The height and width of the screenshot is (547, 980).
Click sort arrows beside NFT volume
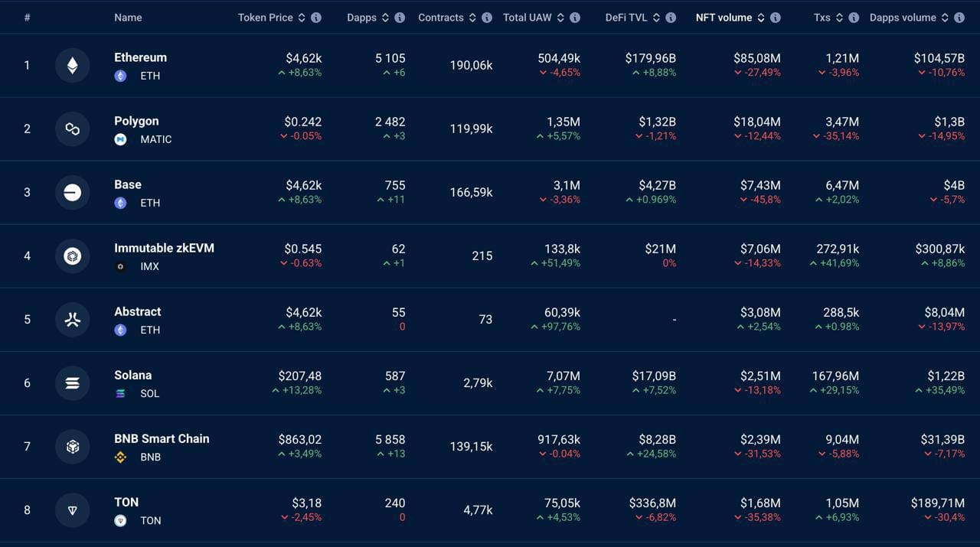coord(761,18)
